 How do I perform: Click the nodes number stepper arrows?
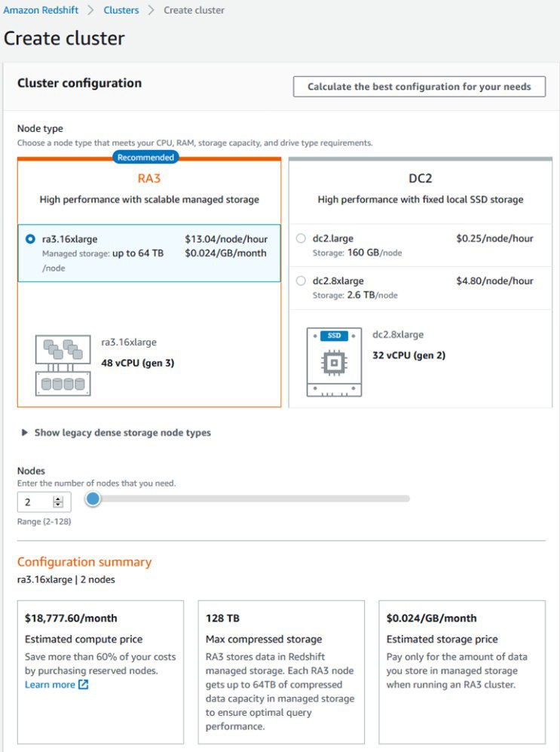click(x=58, y=502)
